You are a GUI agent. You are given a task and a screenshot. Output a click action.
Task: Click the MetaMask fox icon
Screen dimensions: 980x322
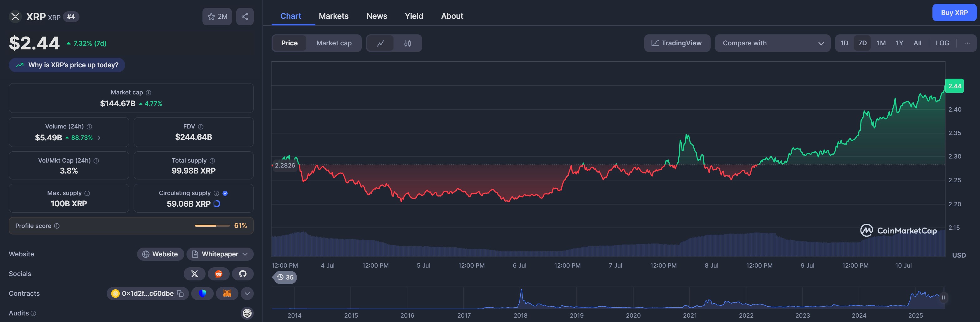(227, 294)
